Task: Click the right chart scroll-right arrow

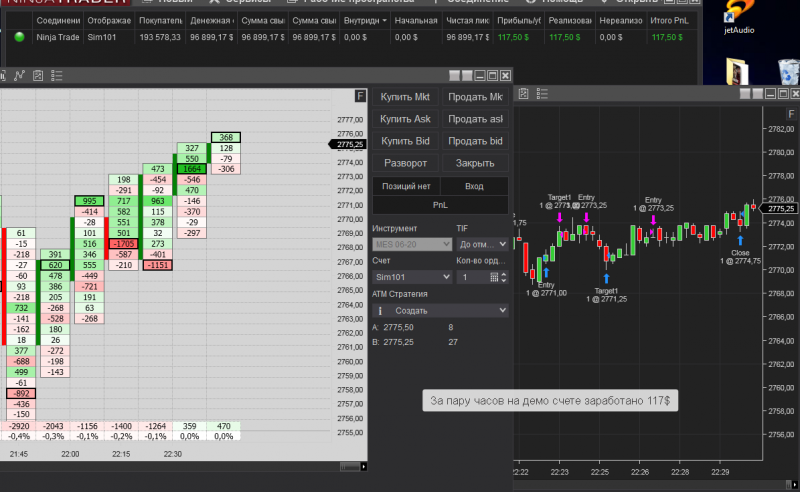Action: click(x=795, y=484)
